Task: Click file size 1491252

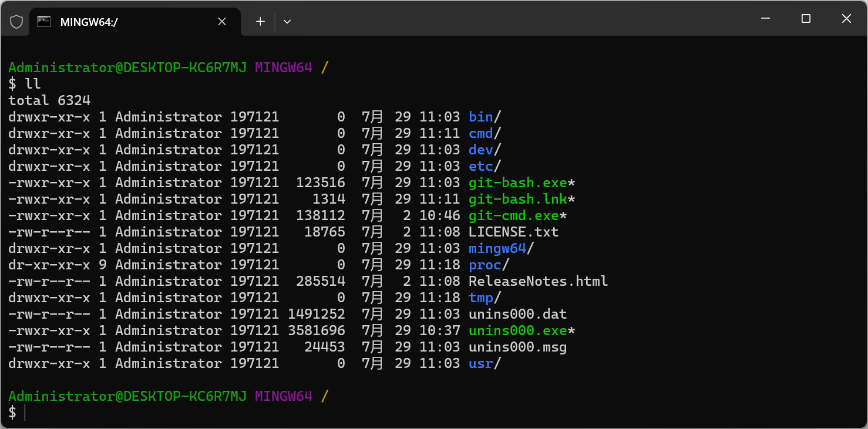Action: tap(317, 314)
